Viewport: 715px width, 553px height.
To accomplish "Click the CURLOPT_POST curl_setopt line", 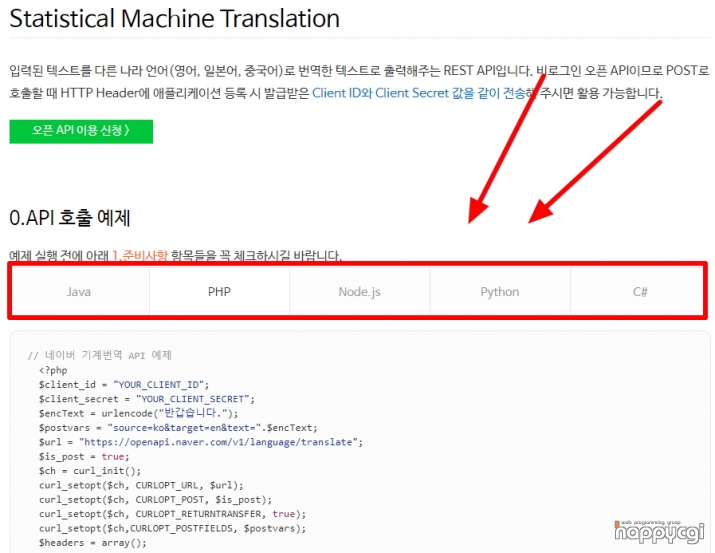I will click(155, 500).
